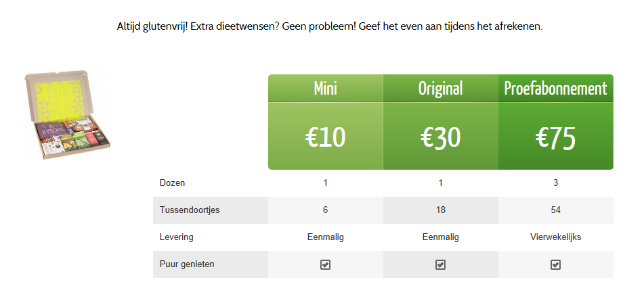The height and width of the screenshot is (286, 644).
Task: Click the 18 Tussendoortjes value
Action: click(x=440, y=210)
